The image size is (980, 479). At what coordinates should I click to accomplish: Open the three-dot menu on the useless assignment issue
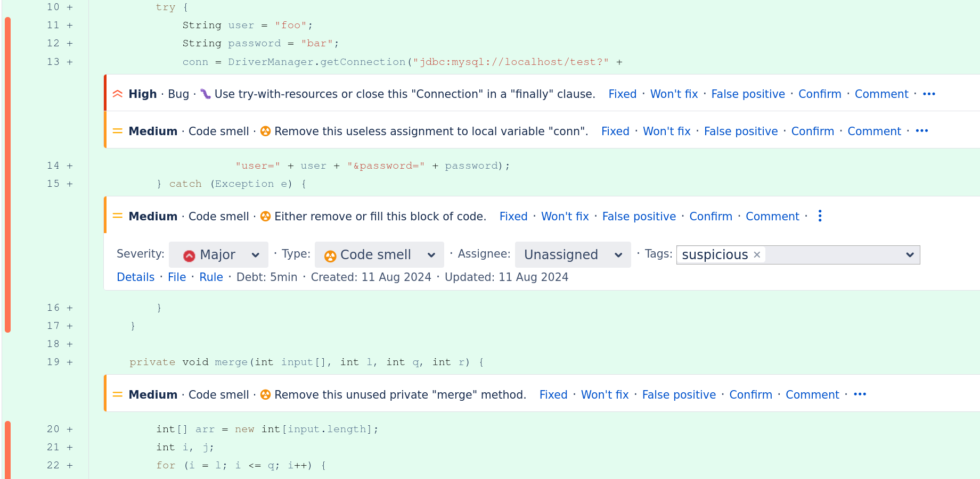click(x=922, y=131)
